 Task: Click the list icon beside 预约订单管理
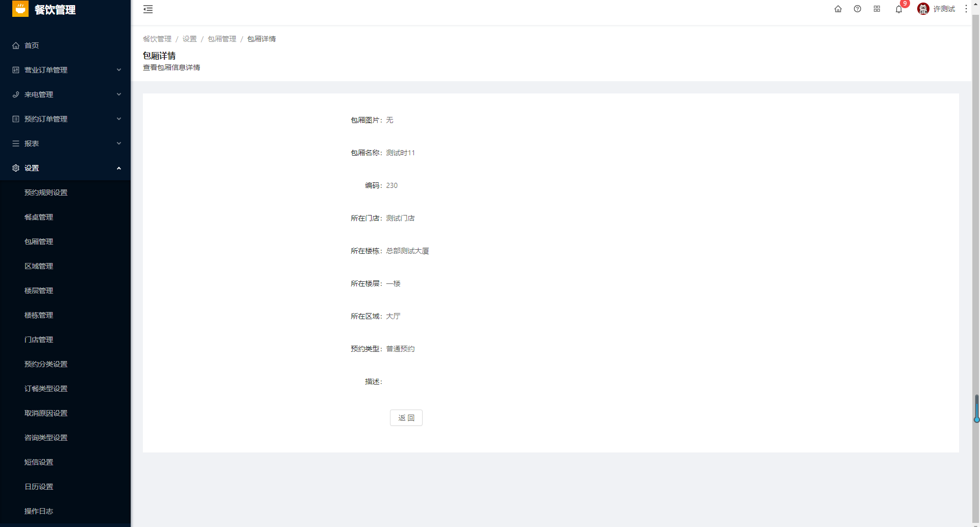point(16,119)
